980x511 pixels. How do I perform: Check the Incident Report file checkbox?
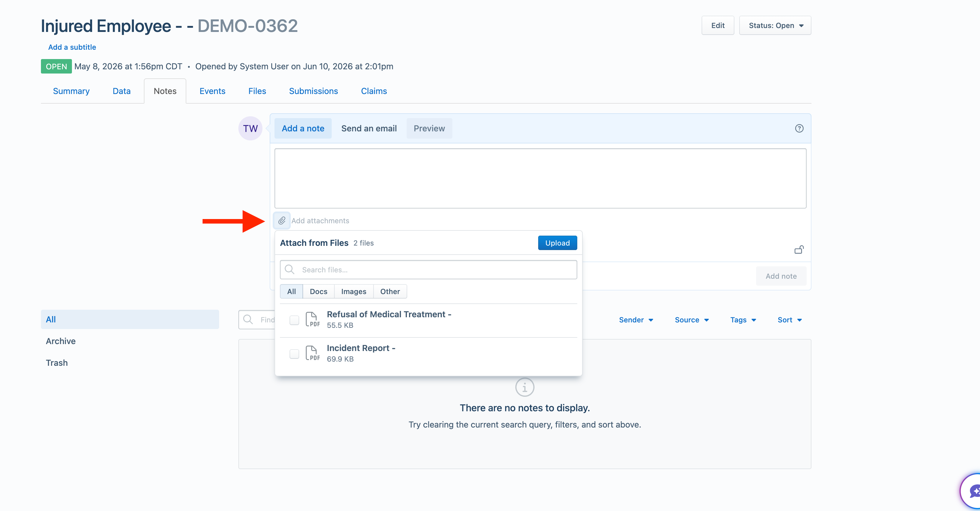[294, 354]
